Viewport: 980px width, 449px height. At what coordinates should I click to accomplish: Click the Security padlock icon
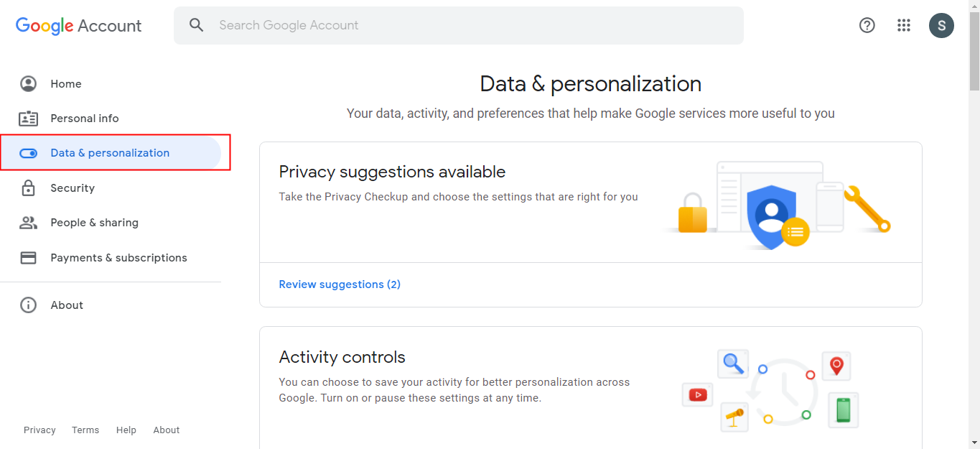click(28, 188)
